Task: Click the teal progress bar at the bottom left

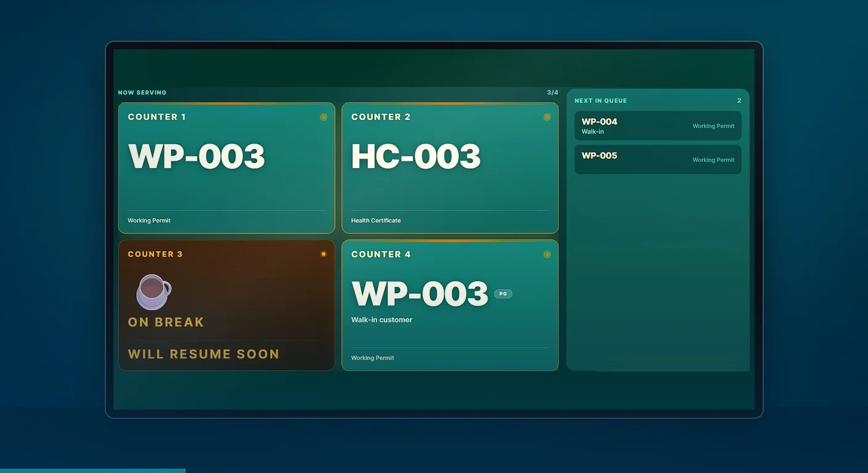Action: (x=92, y=471)
